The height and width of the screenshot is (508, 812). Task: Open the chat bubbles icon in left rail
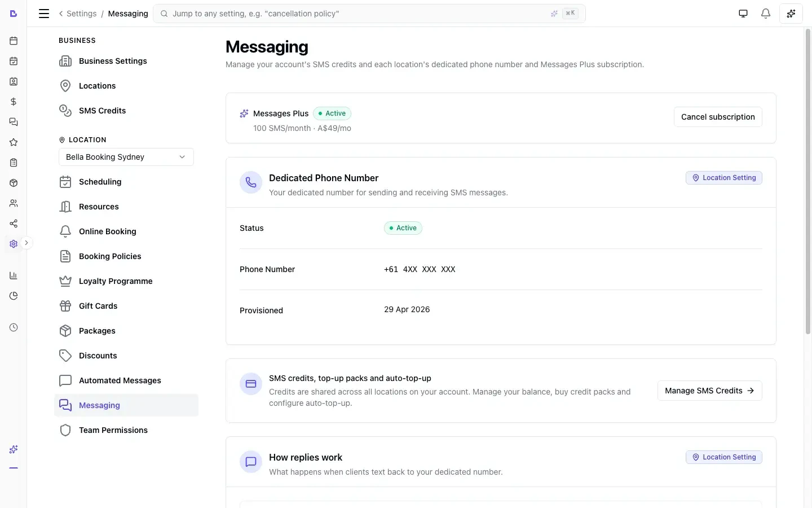(x=14, y=122)
